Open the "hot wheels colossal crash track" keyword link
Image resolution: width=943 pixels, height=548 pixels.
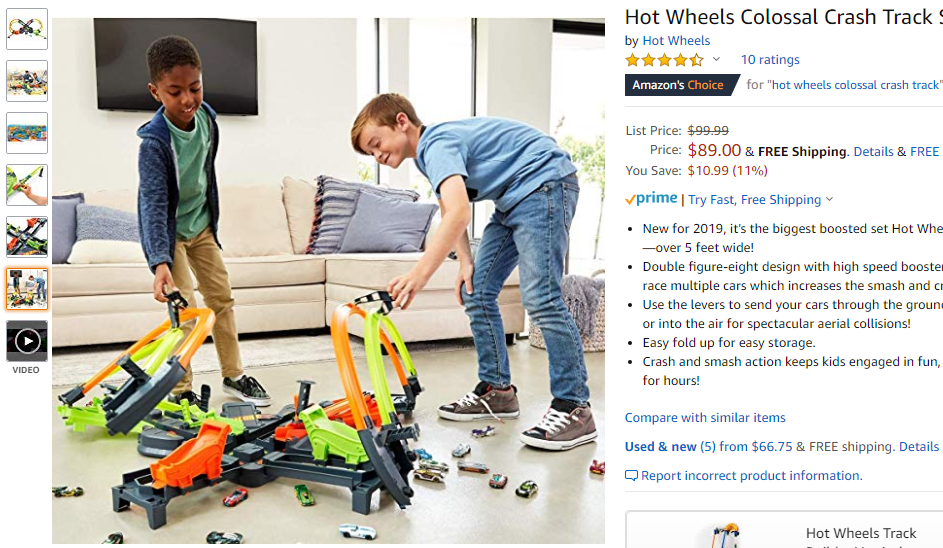pyautogui.click(x=854, y=85)
